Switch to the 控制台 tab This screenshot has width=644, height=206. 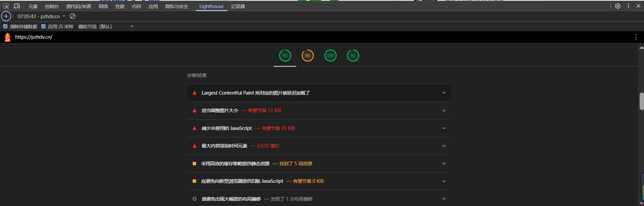(51, 6)
